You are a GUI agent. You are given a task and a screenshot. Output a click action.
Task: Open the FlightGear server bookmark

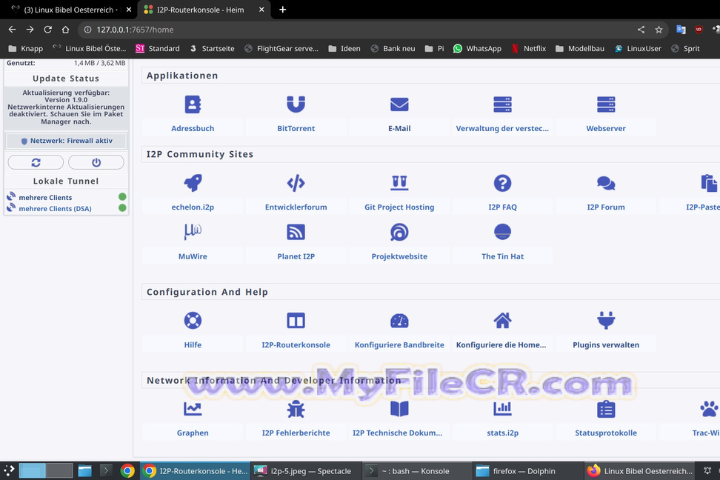281,48
